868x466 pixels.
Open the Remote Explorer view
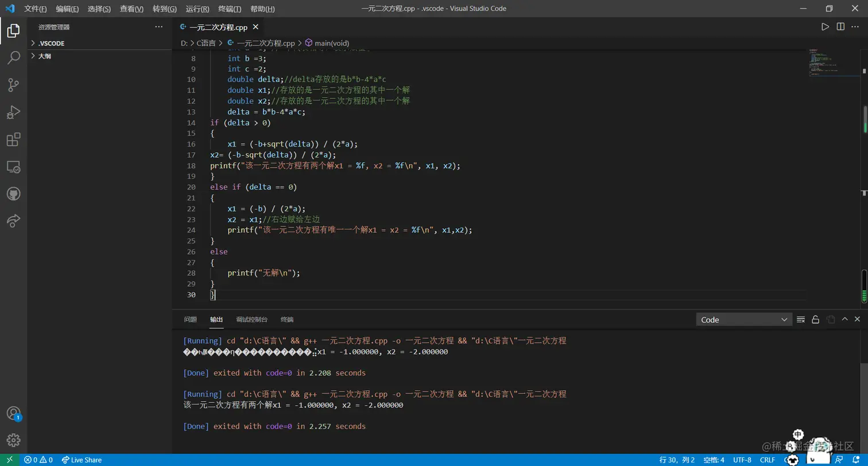pos(13,167)
